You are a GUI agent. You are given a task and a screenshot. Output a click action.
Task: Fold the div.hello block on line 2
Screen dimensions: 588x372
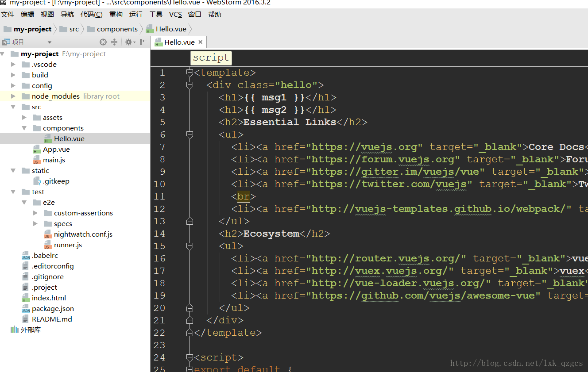(190, 85)
